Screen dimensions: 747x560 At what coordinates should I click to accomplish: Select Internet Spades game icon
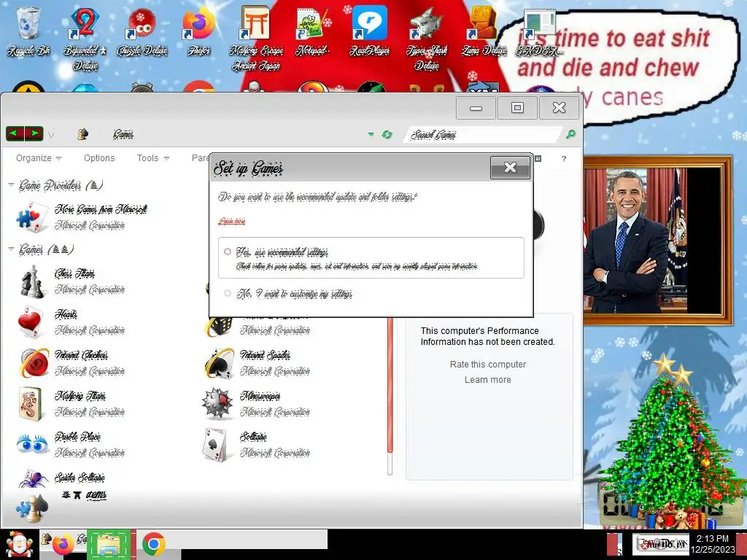coord(218,363)
